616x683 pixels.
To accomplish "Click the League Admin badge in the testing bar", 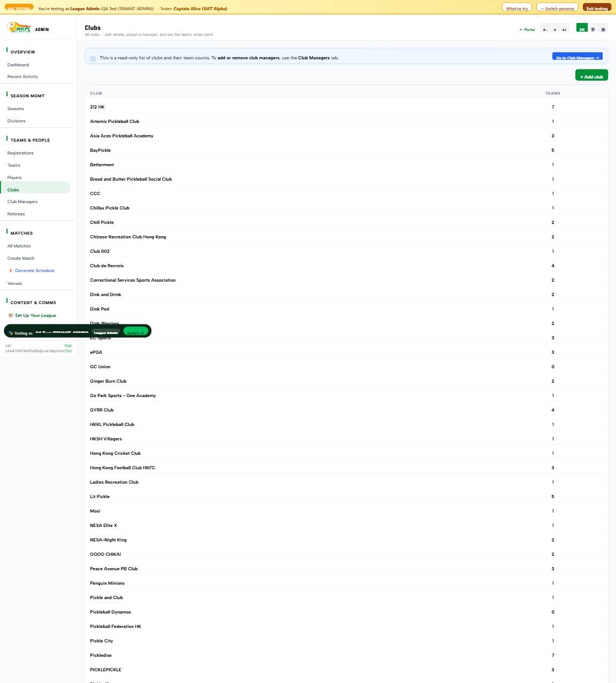I will click(x=106, y=332).
